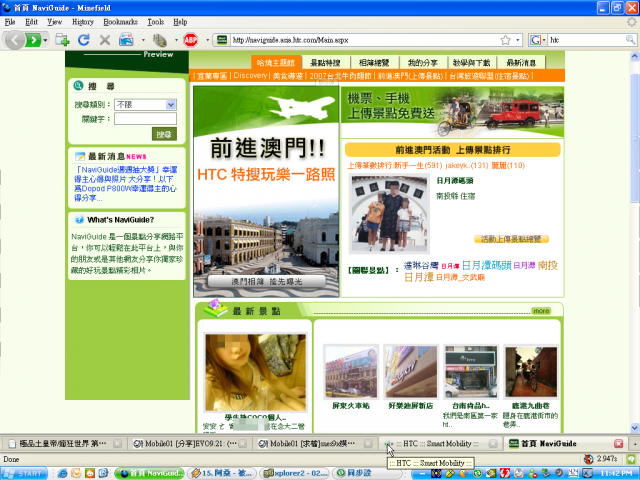Open the Google search engine selector
The height and width of the screenshot is (480, 640).
coord(538,40)
